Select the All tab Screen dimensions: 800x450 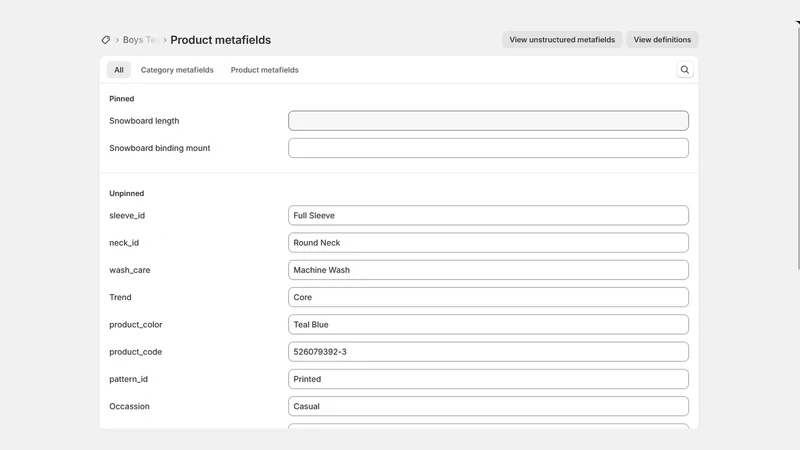pyautogui.click(x=119, y=70)
